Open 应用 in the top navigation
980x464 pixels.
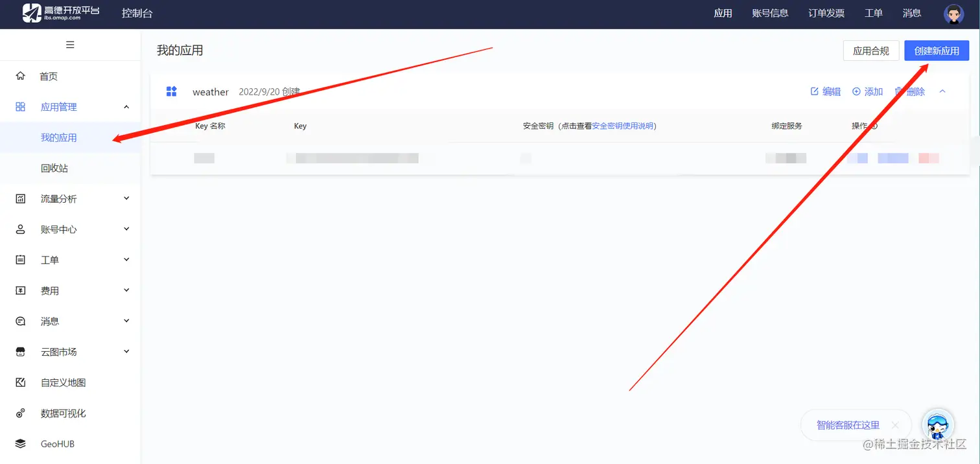(723, 13)
